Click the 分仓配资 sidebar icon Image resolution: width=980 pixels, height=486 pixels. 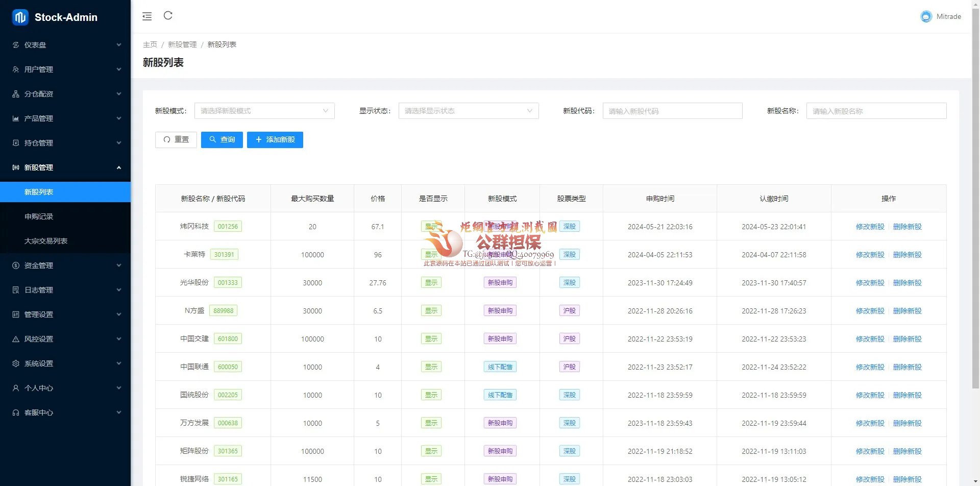[x=16, y=94]
